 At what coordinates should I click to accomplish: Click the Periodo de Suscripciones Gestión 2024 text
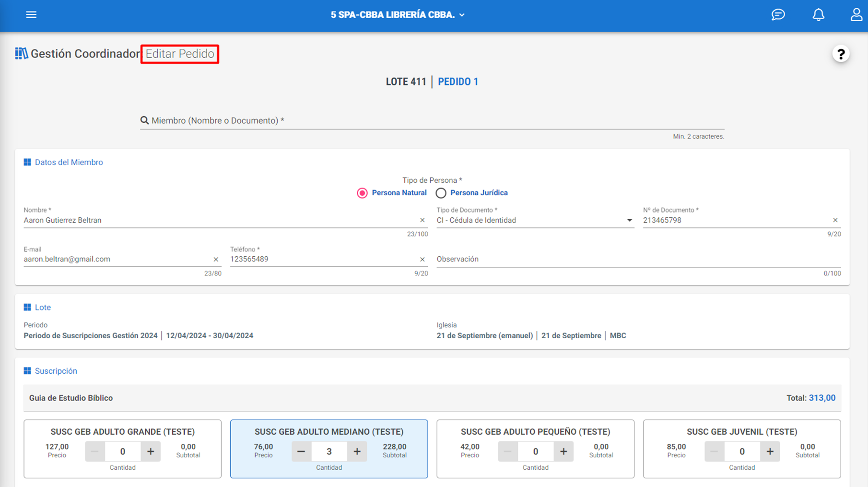click(x=91, y=335)
